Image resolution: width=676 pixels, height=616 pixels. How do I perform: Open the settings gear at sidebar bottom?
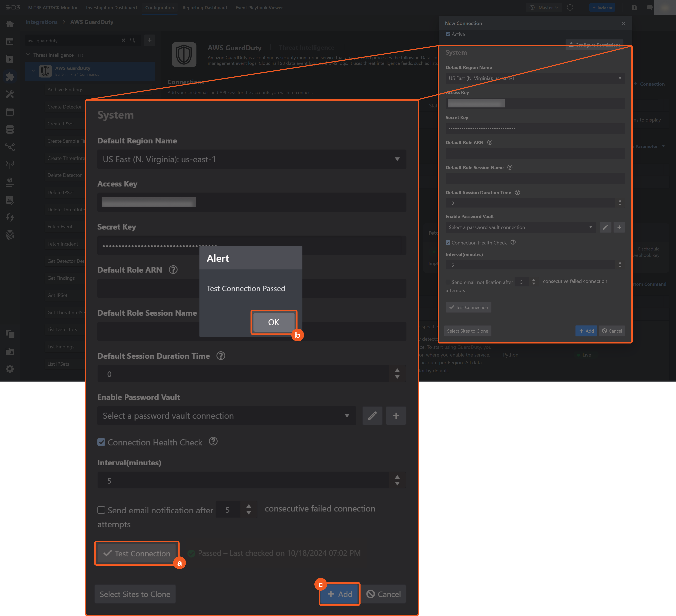point(10,369)
